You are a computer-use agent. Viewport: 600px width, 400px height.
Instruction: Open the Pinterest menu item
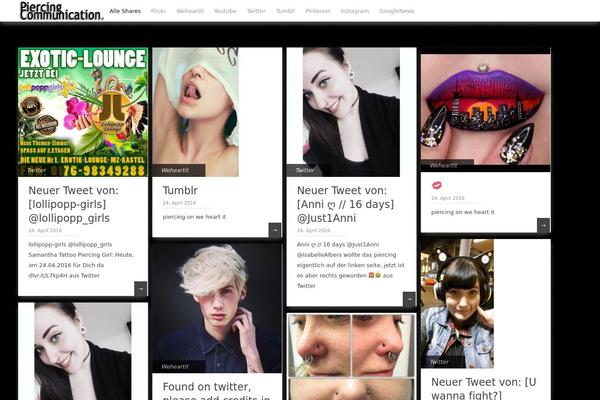point(318,11)
